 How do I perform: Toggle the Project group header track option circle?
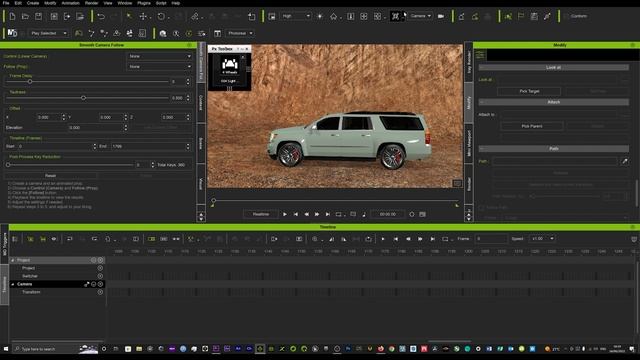click(93, 260)
